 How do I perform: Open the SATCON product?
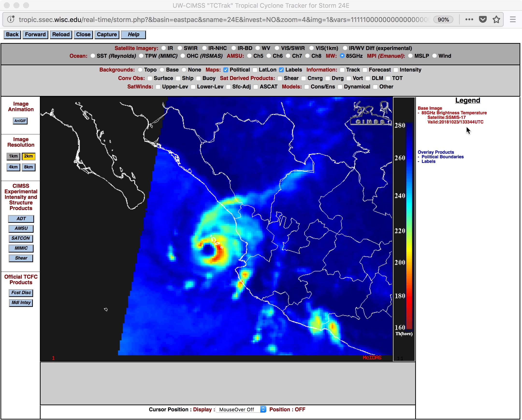[x=21, y=239]
